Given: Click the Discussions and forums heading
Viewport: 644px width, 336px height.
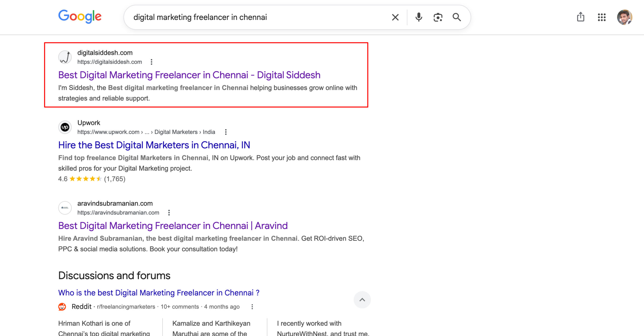Looking at the screenshot, I should pyautogui.click(x=114, y=276).
